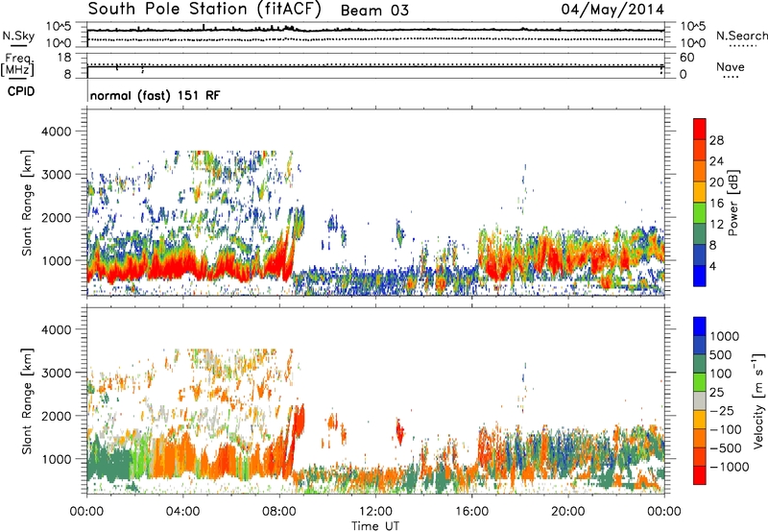Click the 'N.Sky' legend label

[x=18, y=36]
